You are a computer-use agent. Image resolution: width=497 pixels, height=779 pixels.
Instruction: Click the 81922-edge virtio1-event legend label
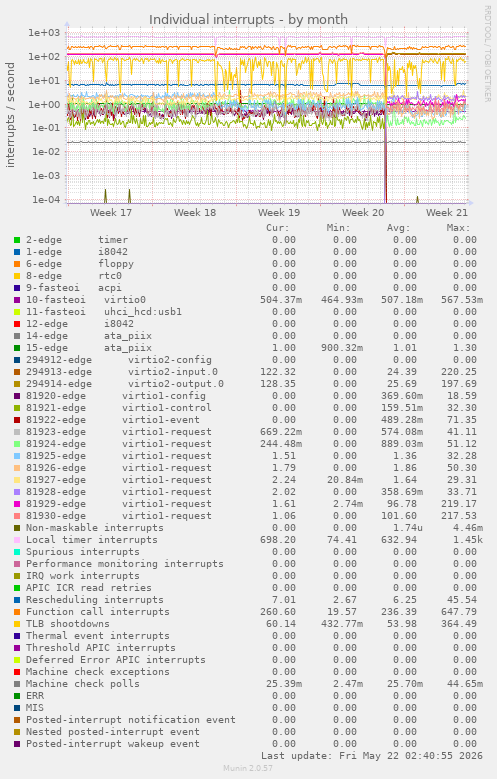click(x=113, y=420)
